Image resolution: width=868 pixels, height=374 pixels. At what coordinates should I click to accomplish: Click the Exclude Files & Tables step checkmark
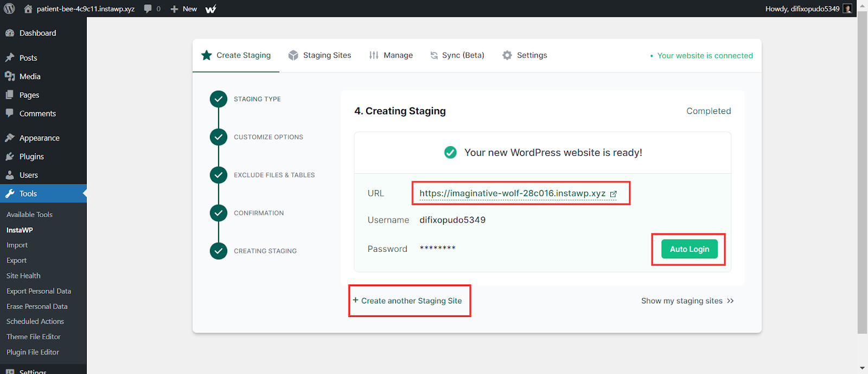tap(219, 175)
